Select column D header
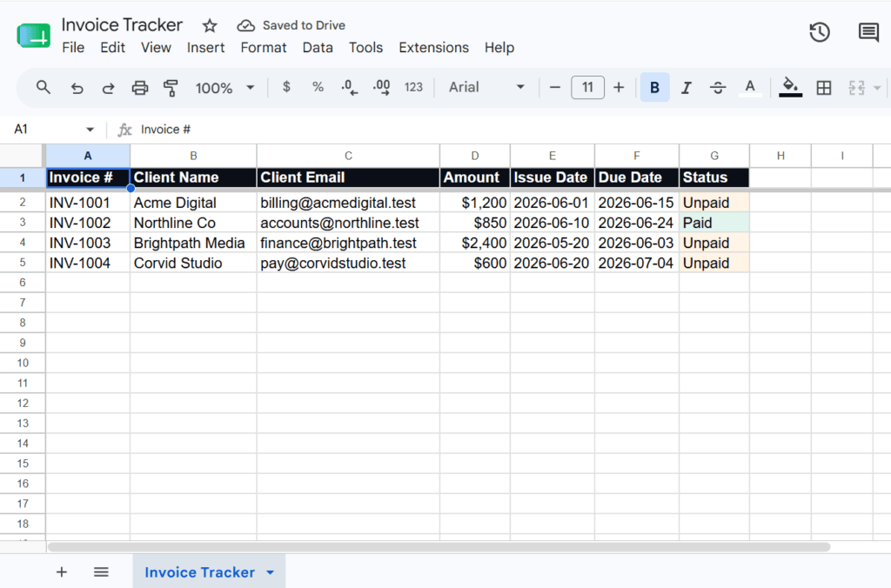The image size is (891, 588). 474,156
